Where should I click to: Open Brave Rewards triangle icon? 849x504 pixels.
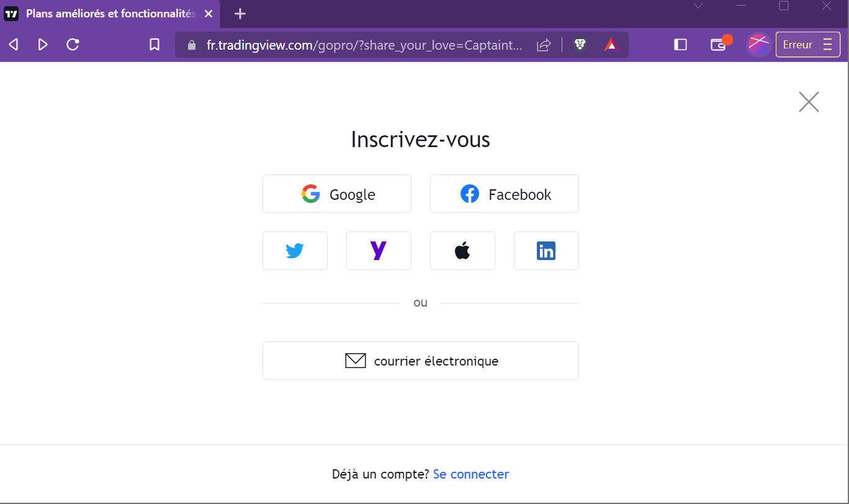pos(611,45)
